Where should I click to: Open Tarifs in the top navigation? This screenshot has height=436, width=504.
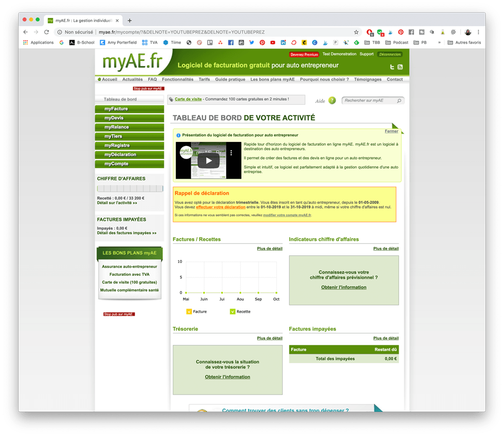(x=204, y=80)
